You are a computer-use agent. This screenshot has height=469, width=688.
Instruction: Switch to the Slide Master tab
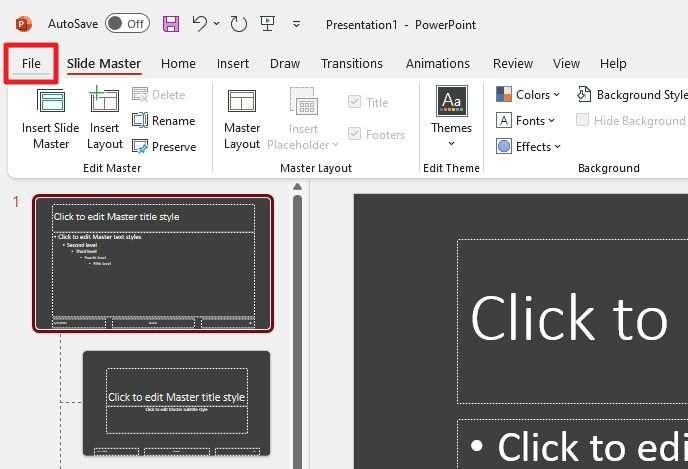point(104,64)
